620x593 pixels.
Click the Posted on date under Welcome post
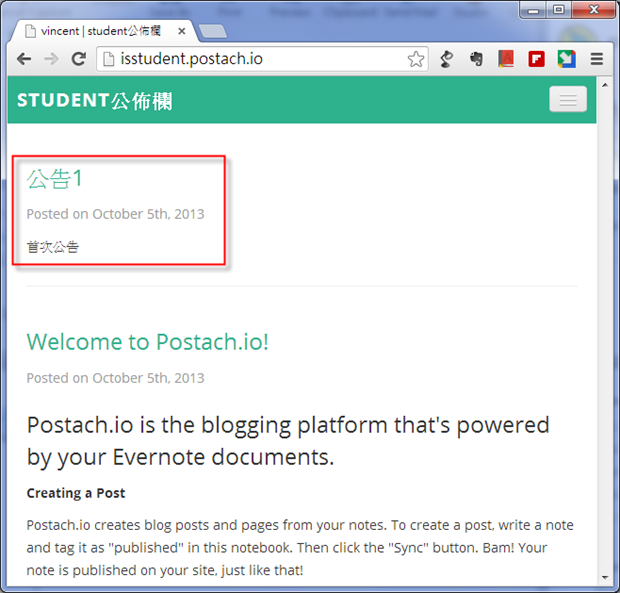115,378
